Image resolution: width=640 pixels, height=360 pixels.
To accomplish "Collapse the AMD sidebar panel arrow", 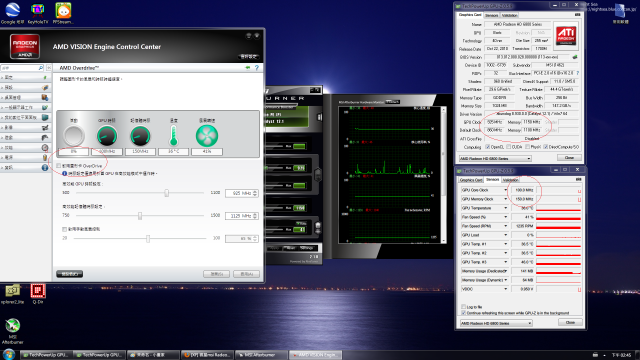I will [x=49, y=68].
